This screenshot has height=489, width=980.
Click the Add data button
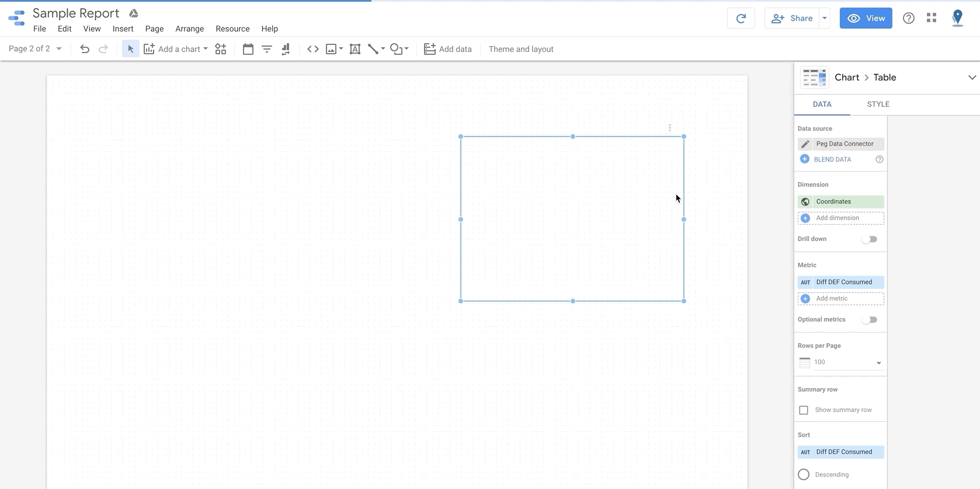(x=448, y=49)
